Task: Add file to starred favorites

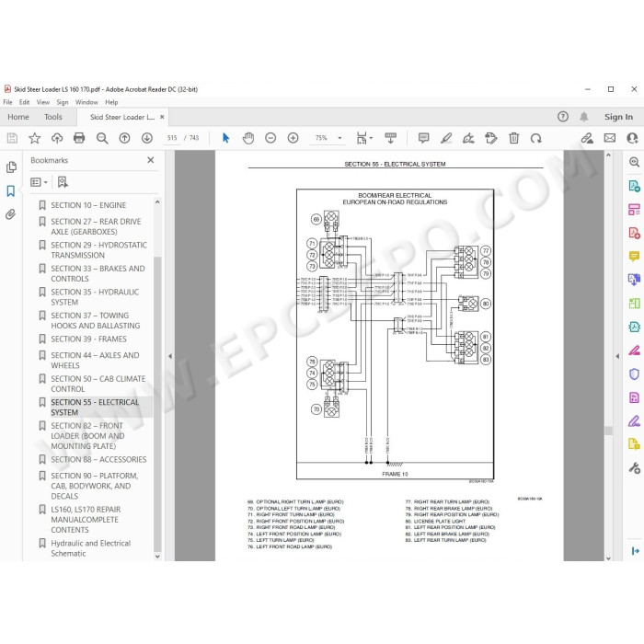Action: pyautogui.click(x=35, y=138)
